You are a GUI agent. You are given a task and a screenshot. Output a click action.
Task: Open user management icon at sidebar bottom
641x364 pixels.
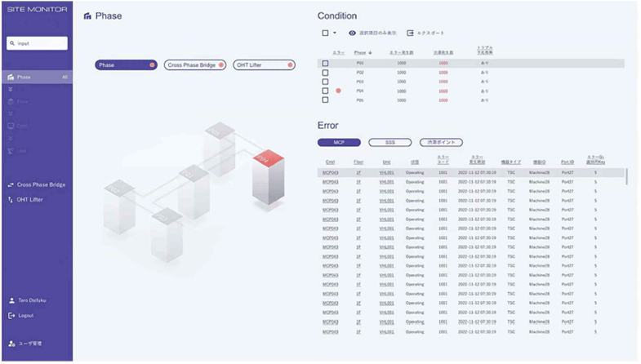11,343
